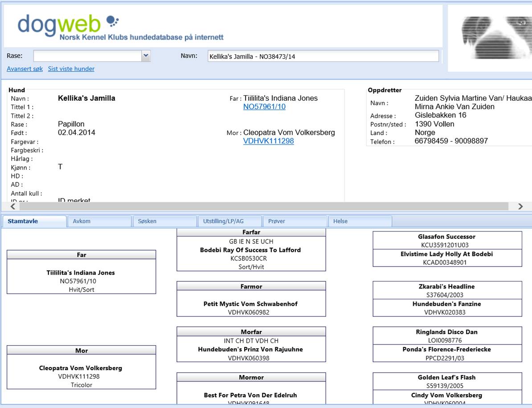Click registration number S37604/2003

pos(445,295)
